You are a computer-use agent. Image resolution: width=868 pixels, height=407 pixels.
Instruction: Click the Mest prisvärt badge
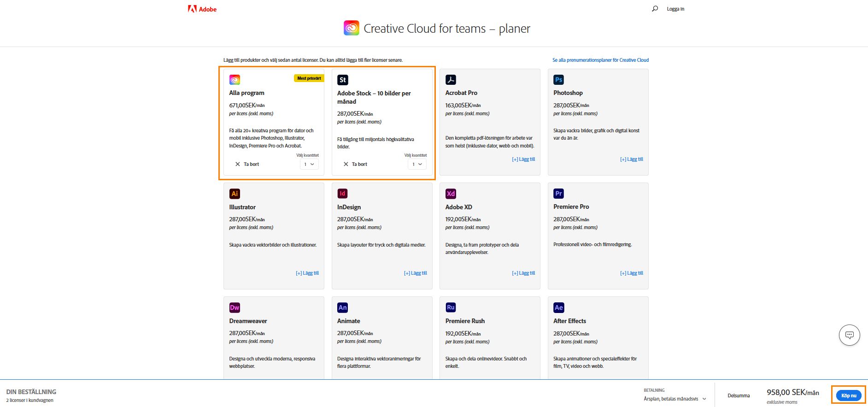[309, 78]
